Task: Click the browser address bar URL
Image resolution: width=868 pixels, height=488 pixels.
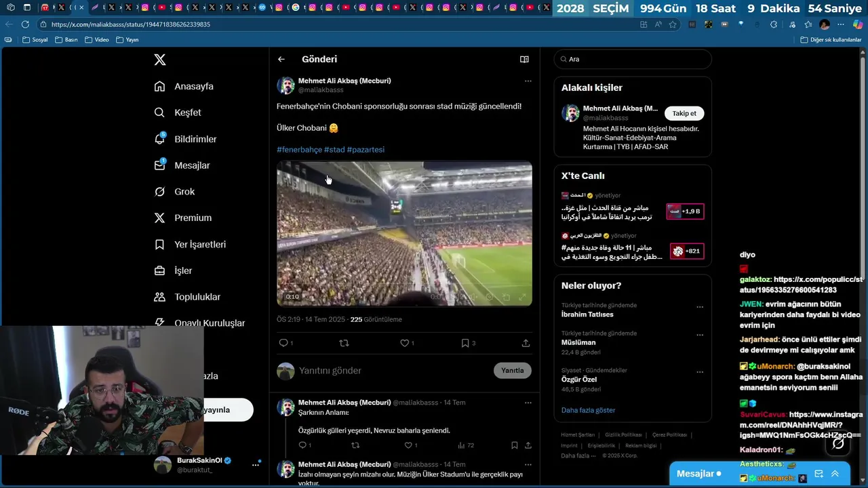Action: 131,24
